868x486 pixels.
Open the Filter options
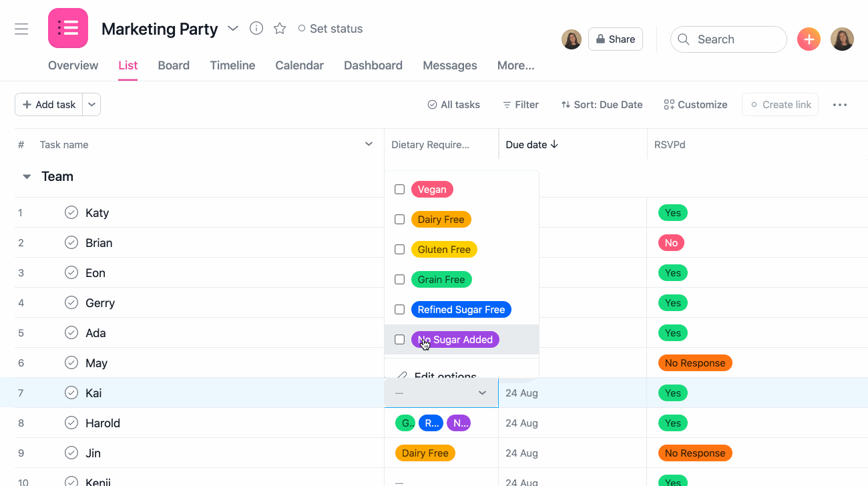(520, 104)
